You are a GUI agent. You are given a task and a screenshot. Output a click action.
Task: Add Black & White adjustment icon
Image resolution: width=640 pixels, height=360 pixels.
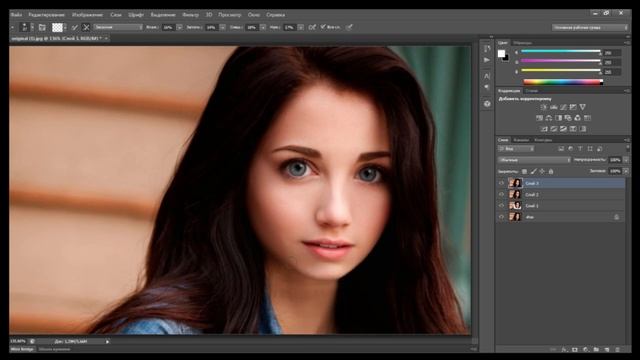tap(558, 118)
